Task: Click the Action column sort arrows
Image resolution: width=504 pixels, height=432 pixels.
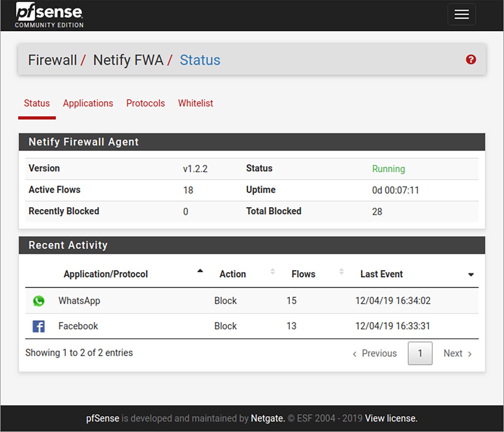Action: click(x=272, y=271)
